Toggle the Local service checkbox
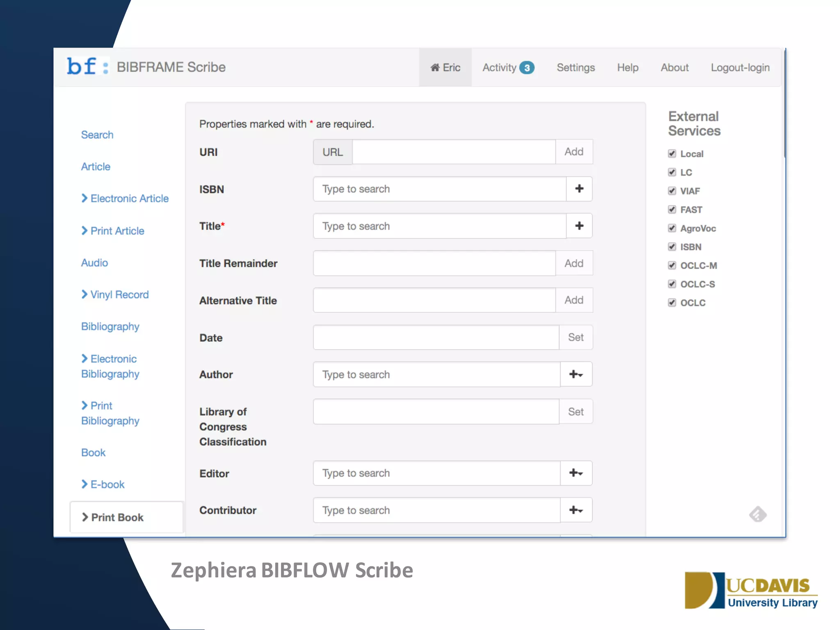The width and height of the screenshot is (840, 630). (x=672, y=153)
